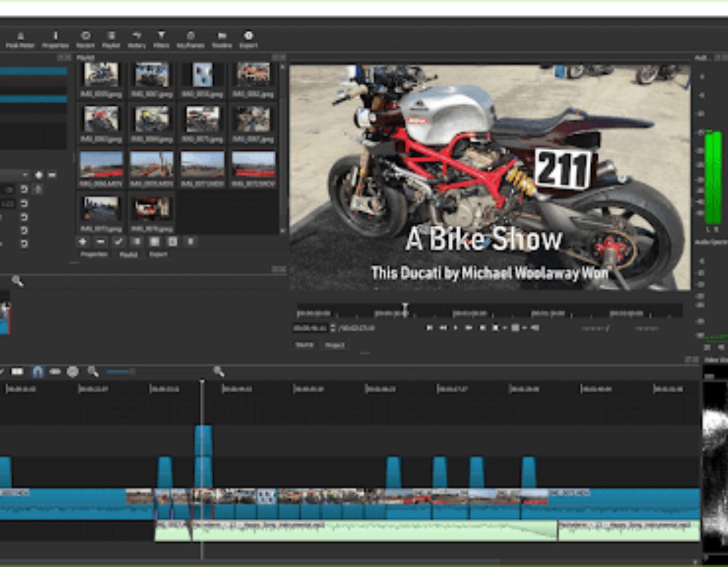Toggle the Timeline toolbar button
728x567 pixels.
click(222, 40)
